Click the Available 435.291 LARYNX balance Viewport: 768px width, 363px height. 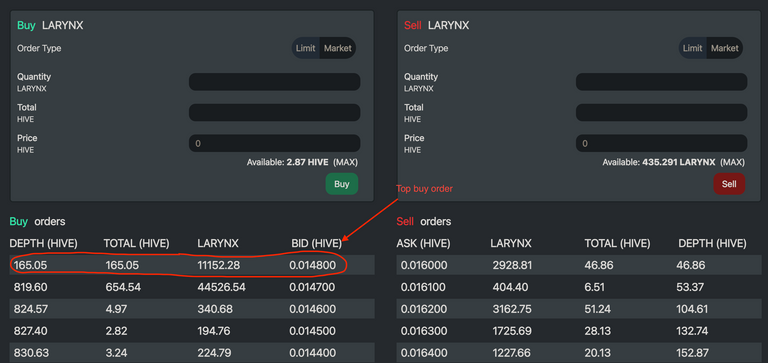click(x=659, y=162)
